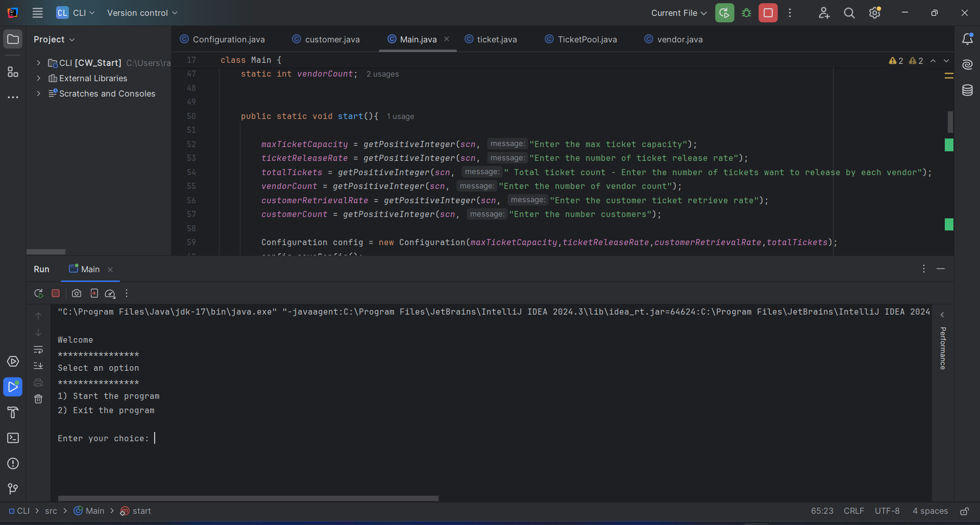The image size is (980, 525).
Task: Open the Git tool window icon
Action: (13, 489)
